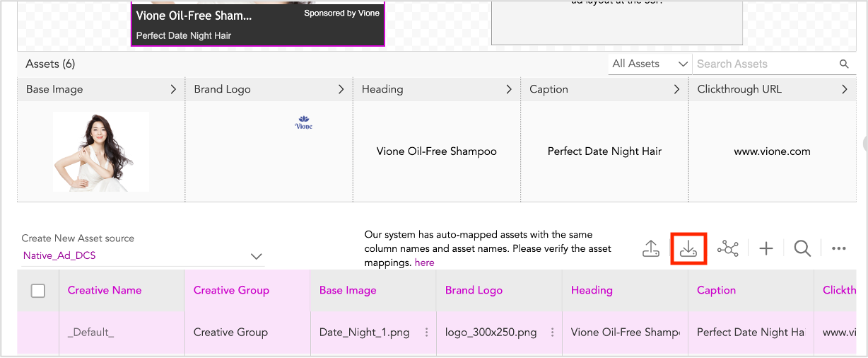Expand the Brand Logo asset column
Viewport: 868px width, 358px height.
(341, 90)
